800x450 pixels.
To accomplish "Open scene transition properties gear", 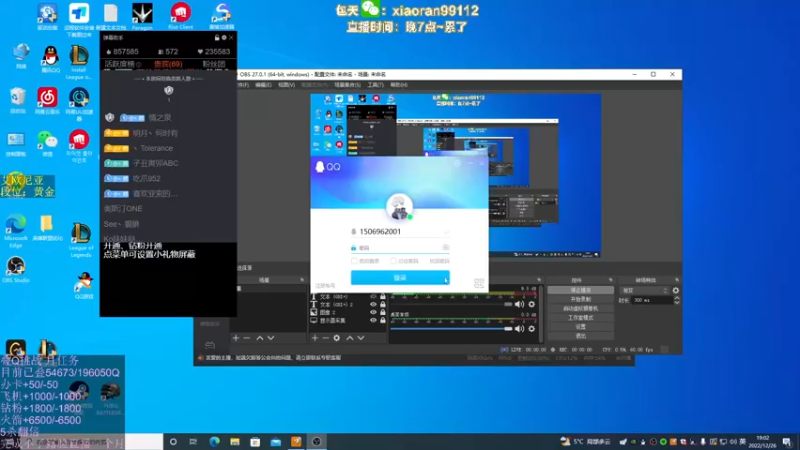I will [x=676, y=290].
